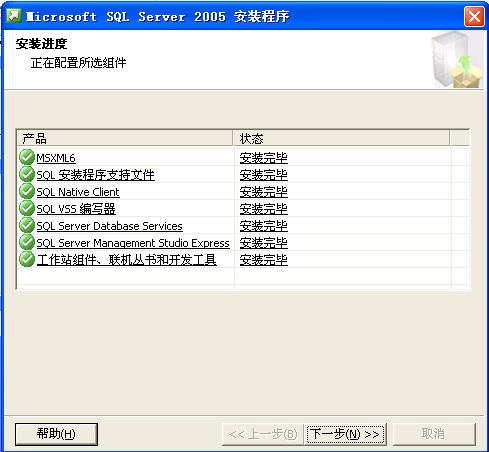Close the SQL Server 2005 setup window
The image size is (489, 452).
point(474,16)
